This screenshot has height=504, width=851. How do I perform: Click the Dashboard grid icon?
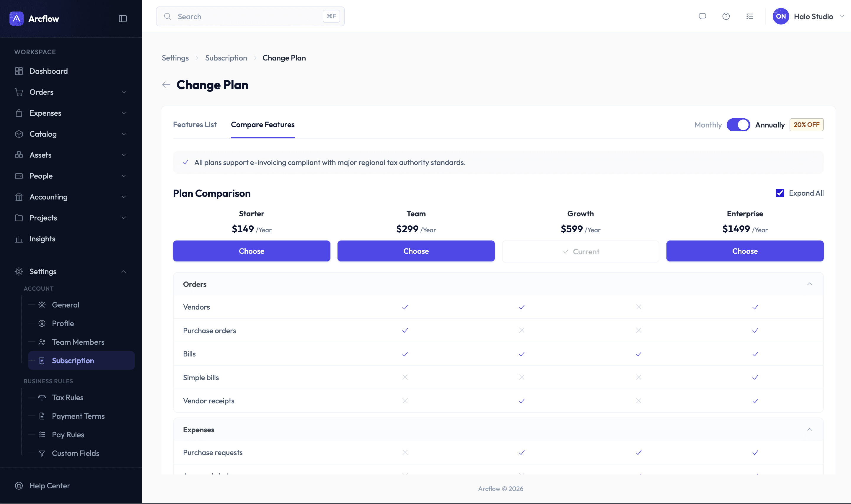19,71
